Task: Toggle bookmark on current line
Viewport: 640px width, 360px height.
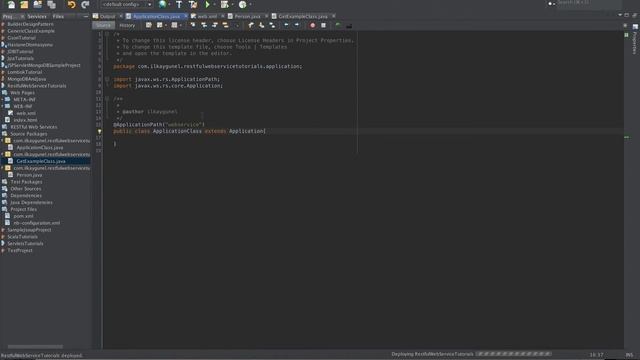Action: coord(272,25)
